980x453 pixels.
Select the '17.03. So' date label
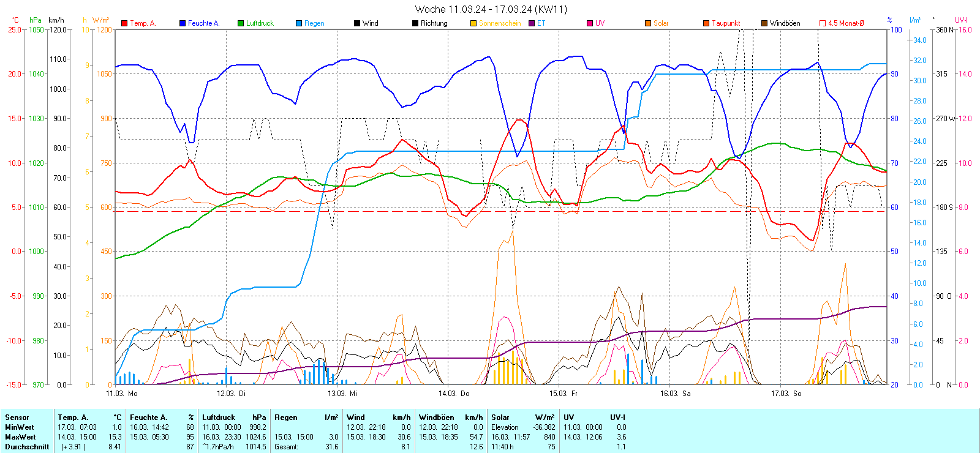tap(786, 394)
